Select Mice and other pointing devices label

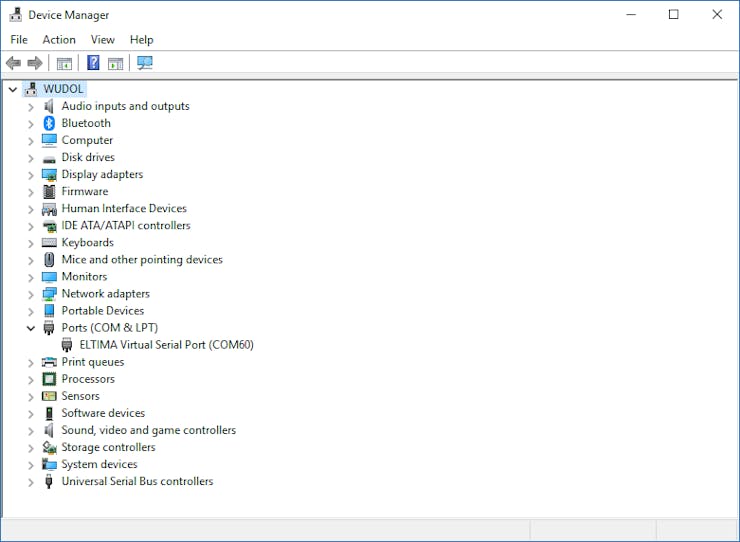tap(142, 260)
